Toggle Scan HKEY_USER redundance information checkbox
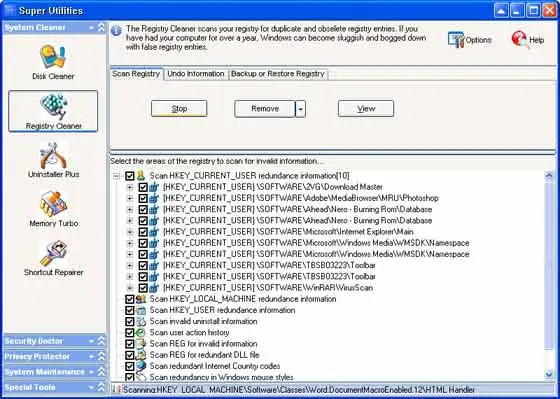The image size is (560, 399). [130, 310]
